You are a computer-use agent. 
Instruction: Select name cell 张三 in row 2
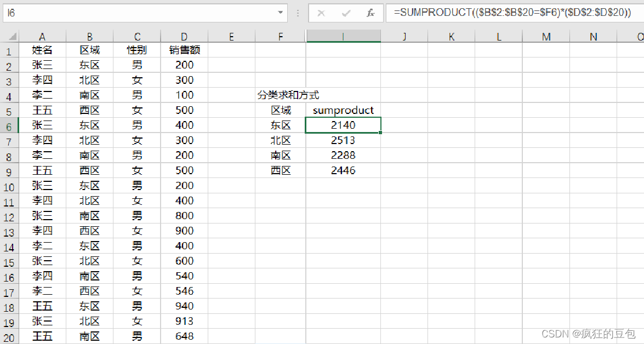(x=42, y=65)
